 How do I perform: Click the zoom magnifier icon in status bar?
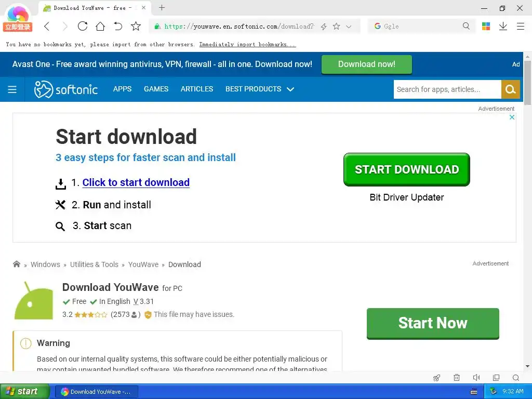(516, 378)
